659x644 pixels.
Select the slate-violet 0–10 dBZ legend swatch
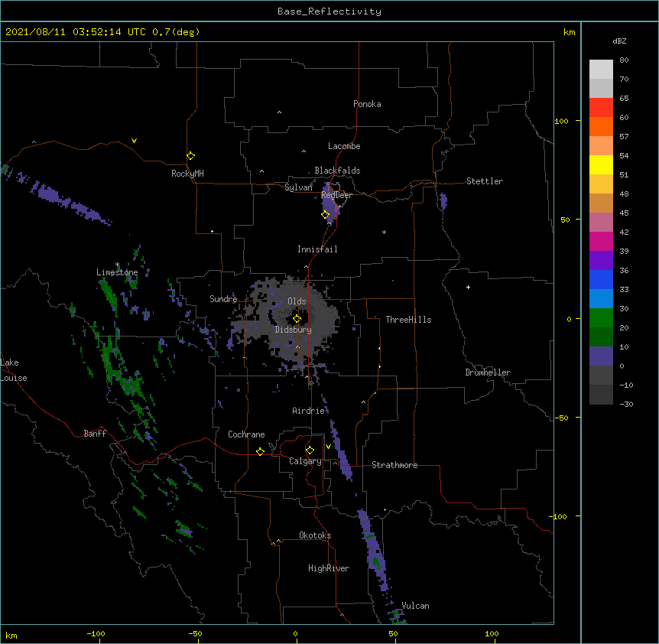pyautogui.click(x=601, y=356)
